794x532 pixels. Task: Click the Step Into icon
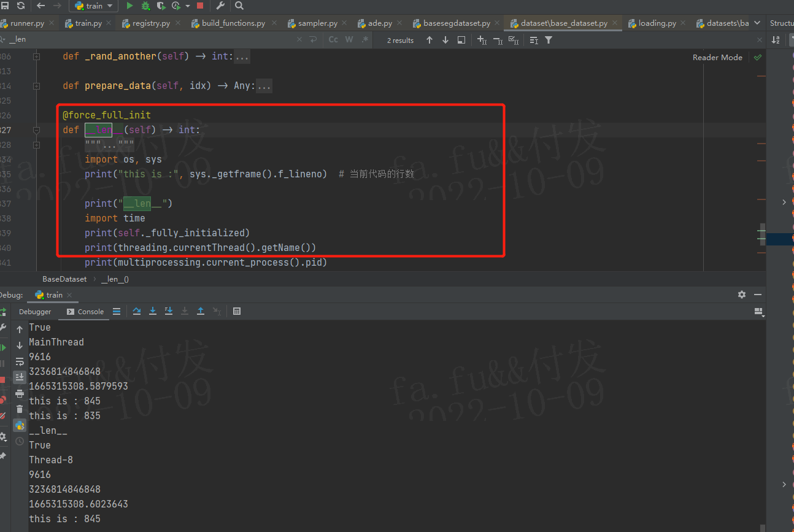(152, 311)
